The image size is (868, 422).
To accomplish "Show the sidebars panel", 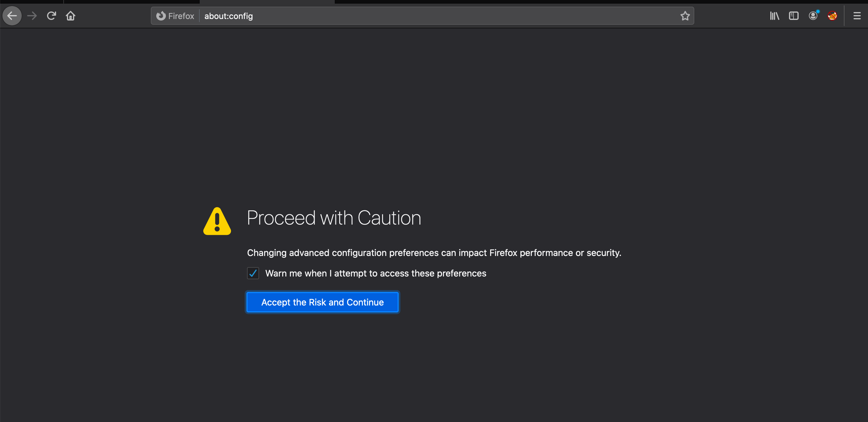I will 794,16.
